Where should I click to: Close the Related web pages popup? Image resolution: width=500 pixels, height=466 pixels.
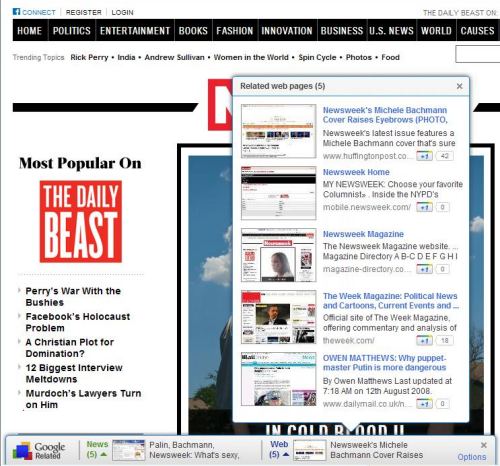point(459,86)
